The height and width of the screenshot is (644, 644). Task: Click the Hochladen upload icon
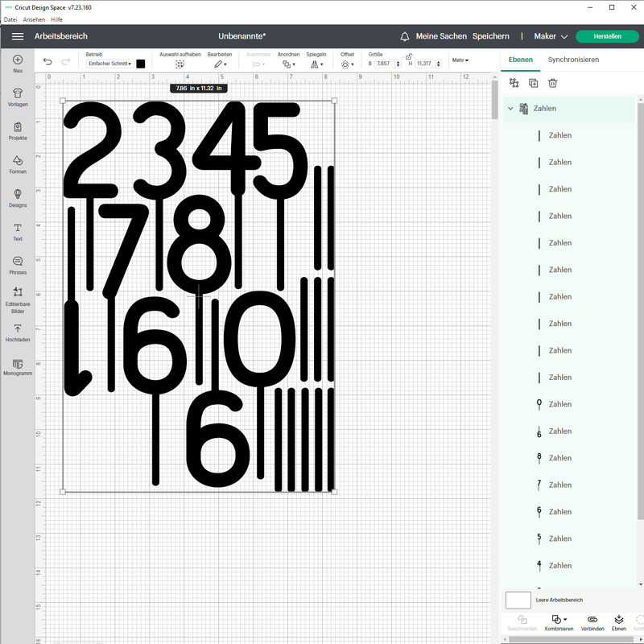coord(18,332)
